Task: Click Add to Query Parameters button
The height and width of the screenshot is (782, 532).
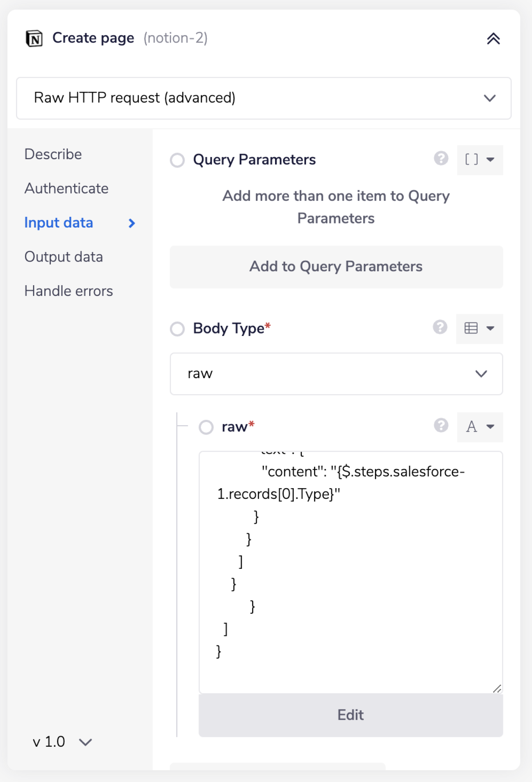Action: (x=336, y=267)
